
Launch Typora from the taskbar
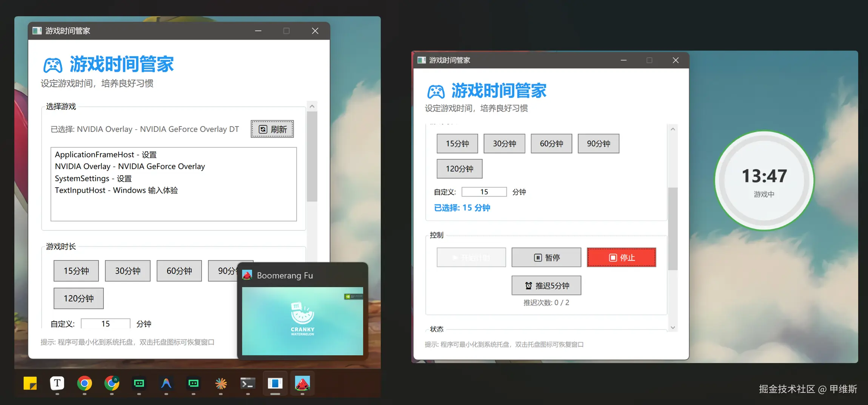[57, 383]
